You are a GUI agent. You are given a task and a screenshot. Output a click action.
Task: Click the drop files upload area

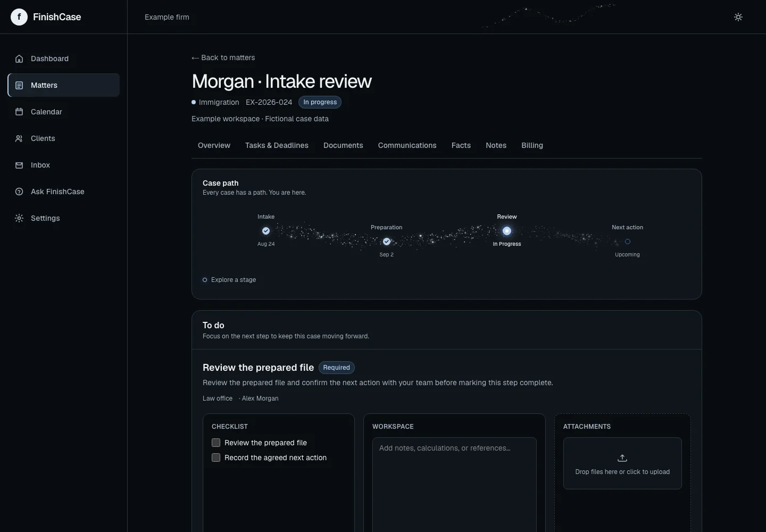coord(622,463)
